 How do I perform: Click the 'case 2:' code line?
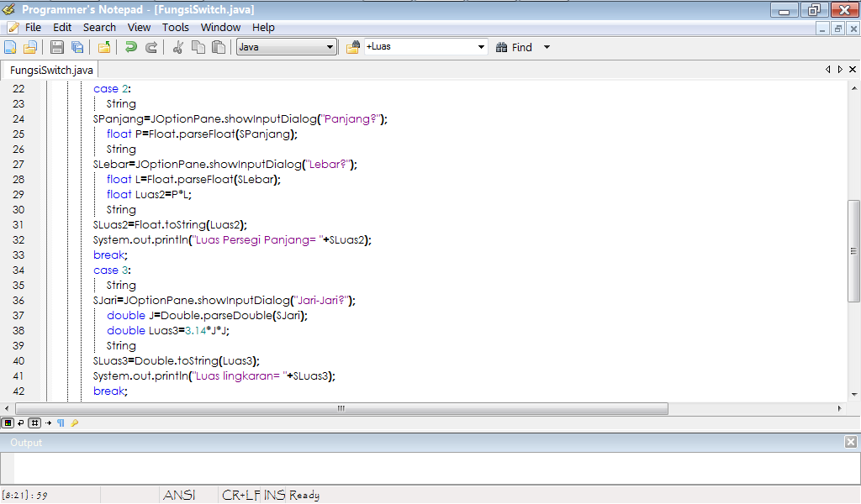(112, 89)
